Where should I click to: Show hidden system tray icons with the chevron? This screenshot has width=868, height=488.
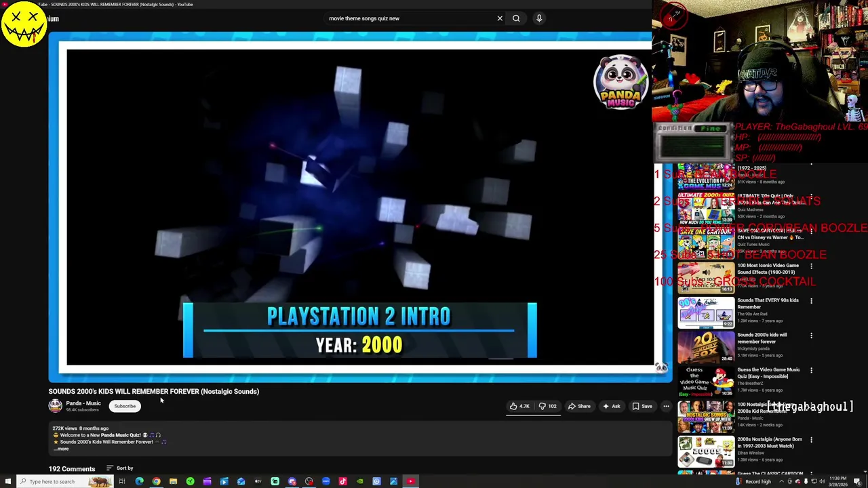tap(781, 482)
